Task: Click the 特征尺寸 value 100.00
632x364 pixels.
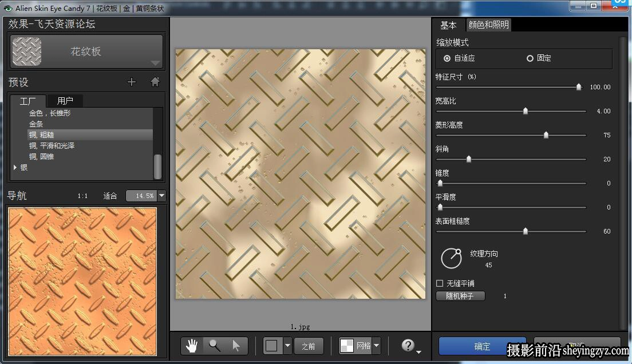Action: [x=600, y=87]
